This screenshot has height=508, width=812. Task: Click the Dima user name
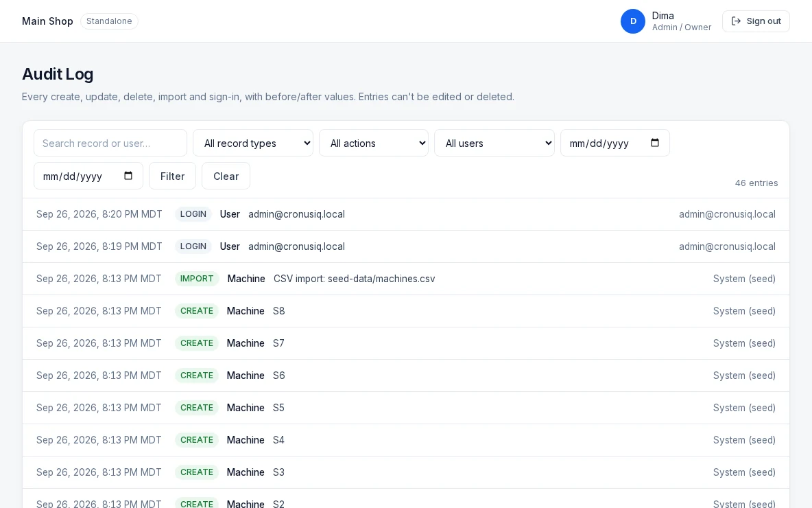point(663,16)
